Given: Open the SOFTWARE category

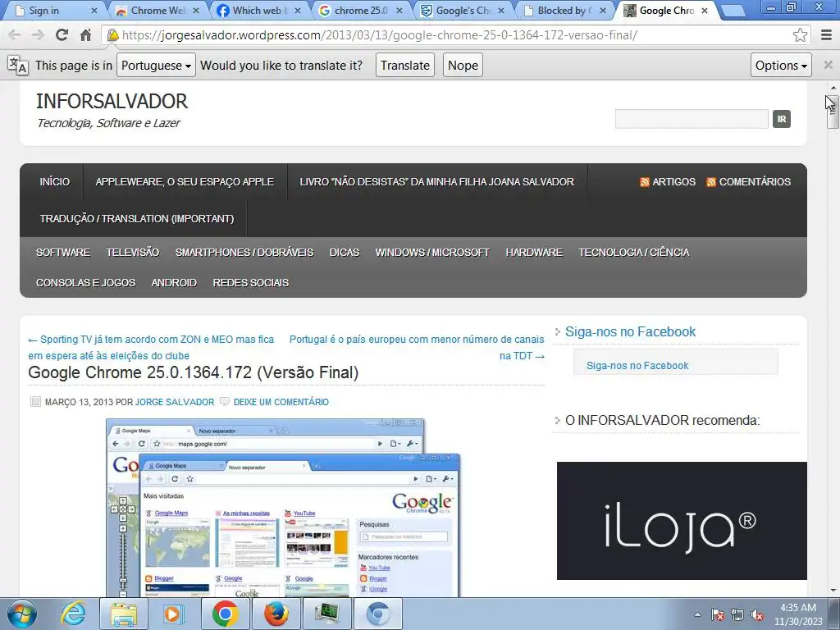Looking at the screenshot, I should coord(63,253).
